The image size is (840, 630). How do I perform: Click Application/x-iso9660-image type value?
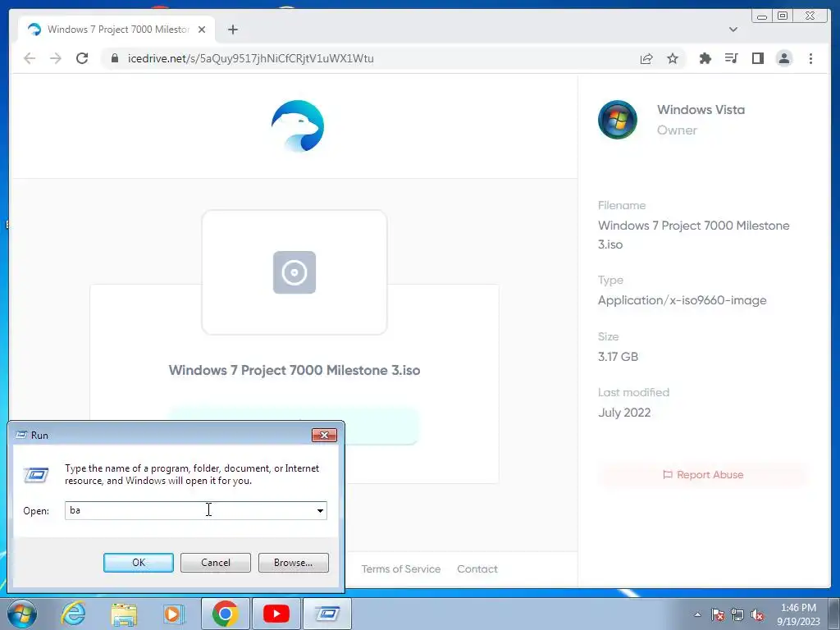pos(682,300)
